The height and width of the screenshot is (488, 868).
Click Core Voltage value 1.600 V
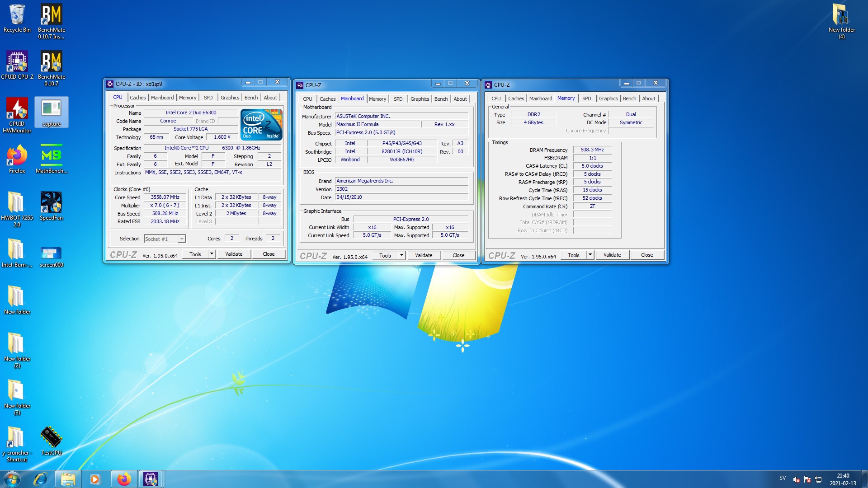[222, 137]
